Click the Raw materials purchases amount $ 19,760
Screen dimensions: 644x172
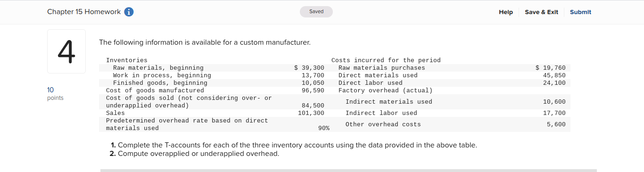pos(551,68)
